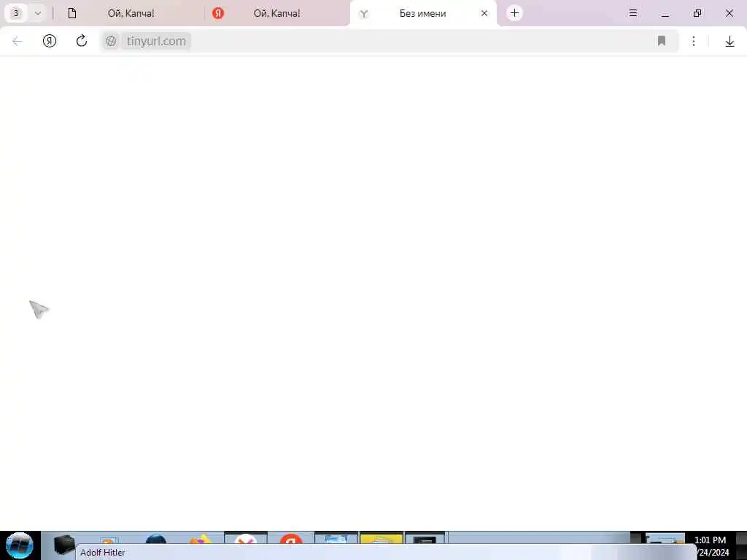The width and height of the screenshot is (747, 560).
Task: Open the browser hamburger settings menu
Action: 632,13
